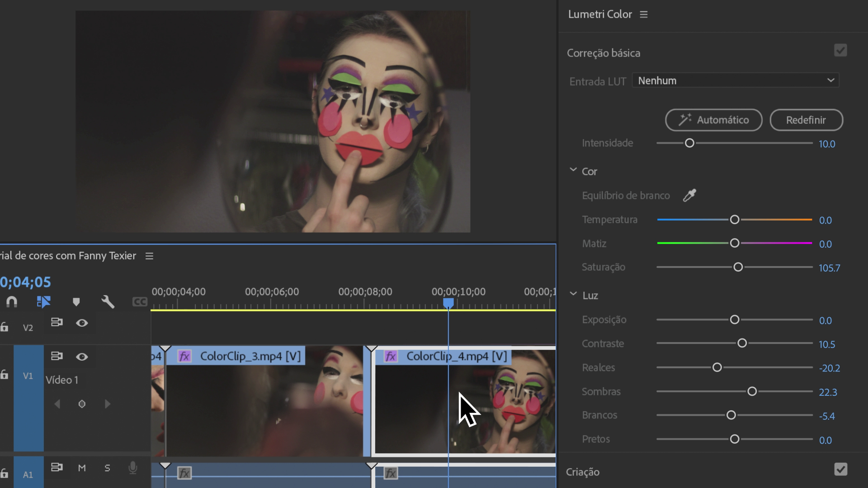Screen dimensions: 868x488
Task: Click the white balance eyedropper icon
Action: click(x=689, y=195)
